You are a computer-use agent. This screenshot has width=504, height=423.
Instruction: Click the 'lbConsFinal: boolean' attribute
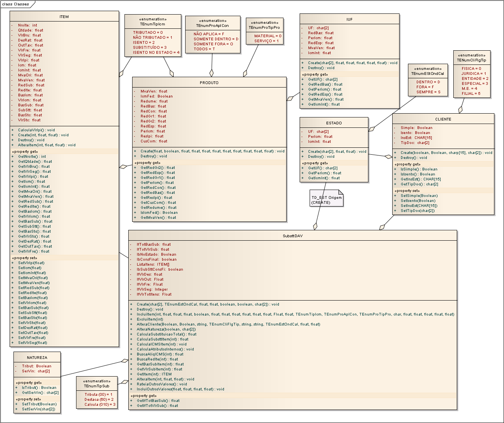pos(157,259)
